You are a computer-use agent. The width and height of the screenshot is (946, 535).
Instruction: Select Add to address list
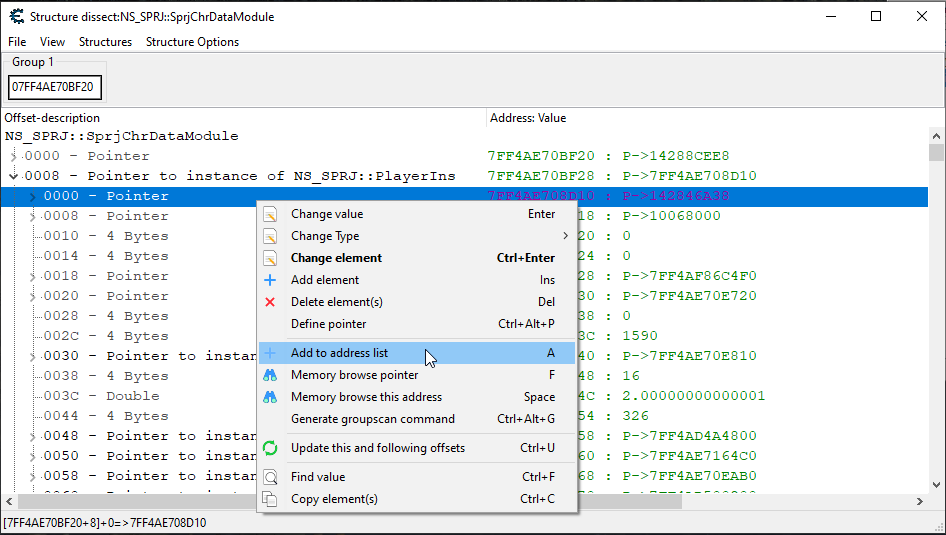[339, 353]
